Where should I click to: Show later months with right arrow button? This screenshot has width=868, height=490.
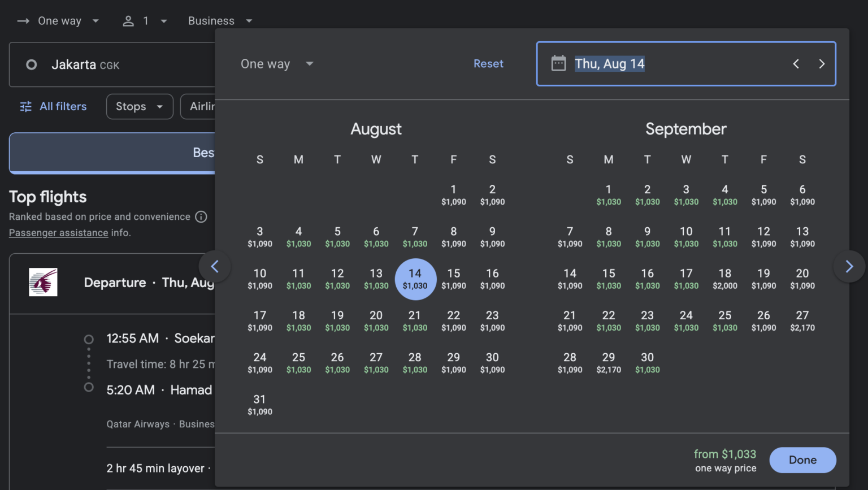(849, 266)
